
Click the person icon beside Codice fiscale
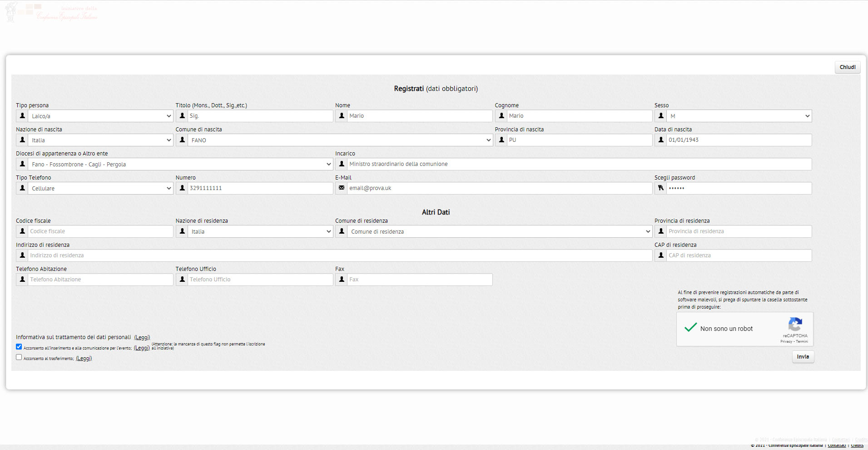[22, 231]
